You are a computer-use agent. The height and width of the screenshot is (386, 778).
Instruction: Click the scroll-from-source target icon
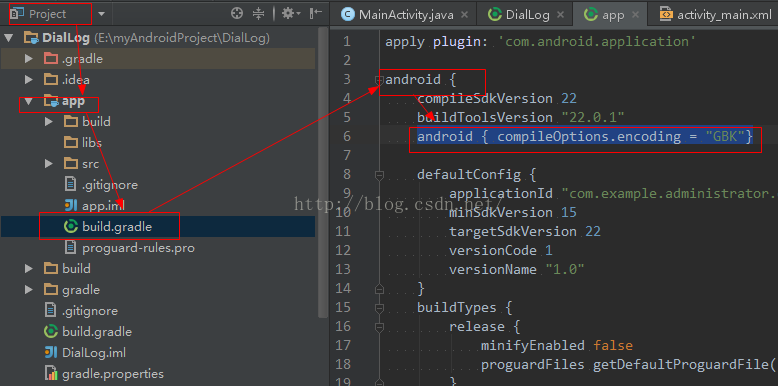coord(237,13)
